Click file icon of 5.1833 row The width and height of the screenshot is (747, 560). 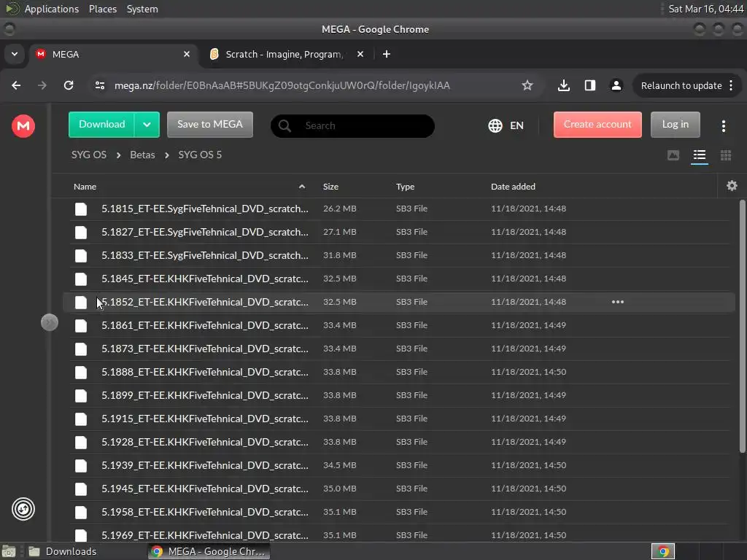pos(81,256)
